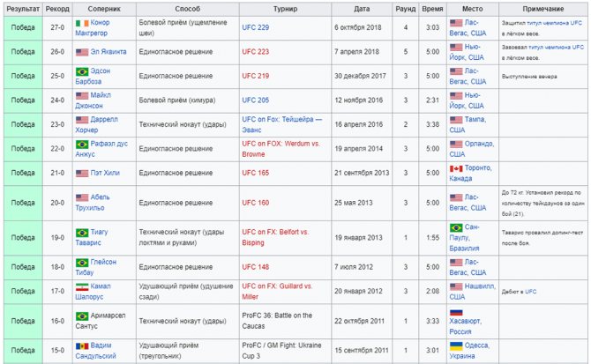Click the Раунд column header
Screen dimensions: 591x364
406,9
